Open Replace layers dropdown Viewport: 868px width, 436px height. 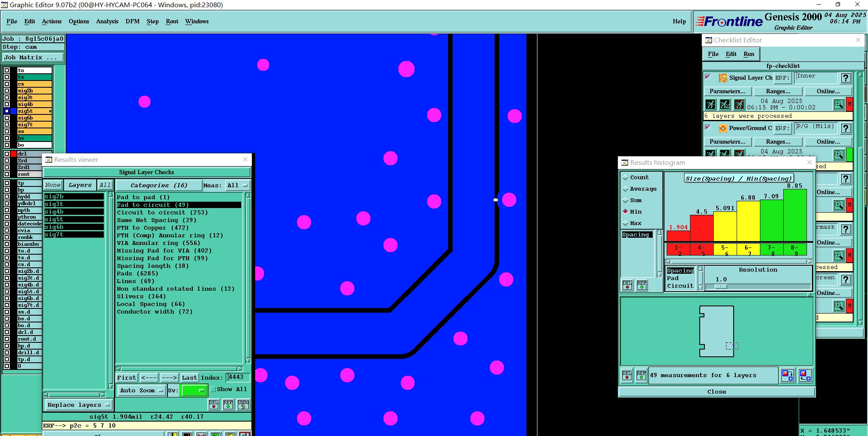pyautogui.click(x=78, y=405)
